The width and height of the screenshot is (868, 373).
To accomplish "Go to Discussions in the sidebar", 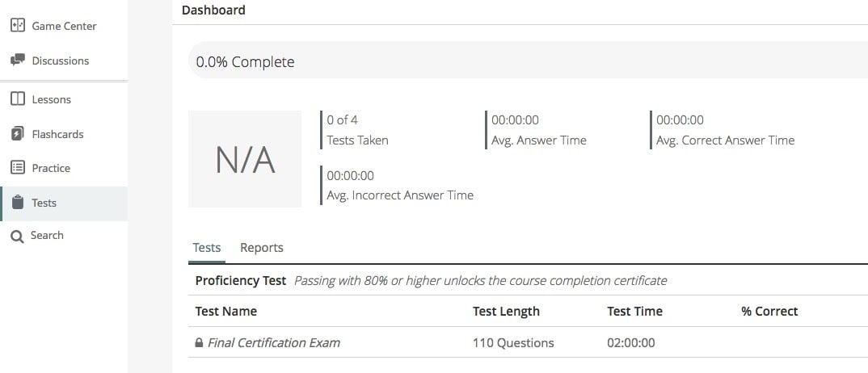I will click(x=61, y=61).
